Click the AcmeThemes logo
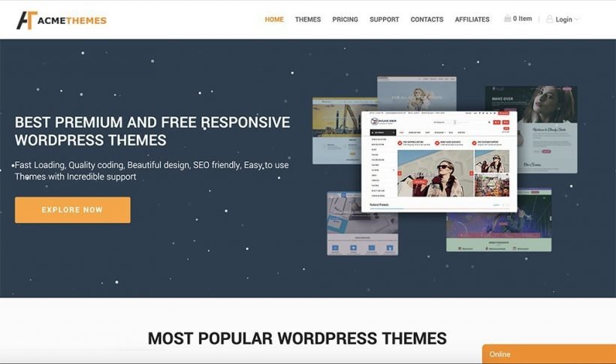 62,20
